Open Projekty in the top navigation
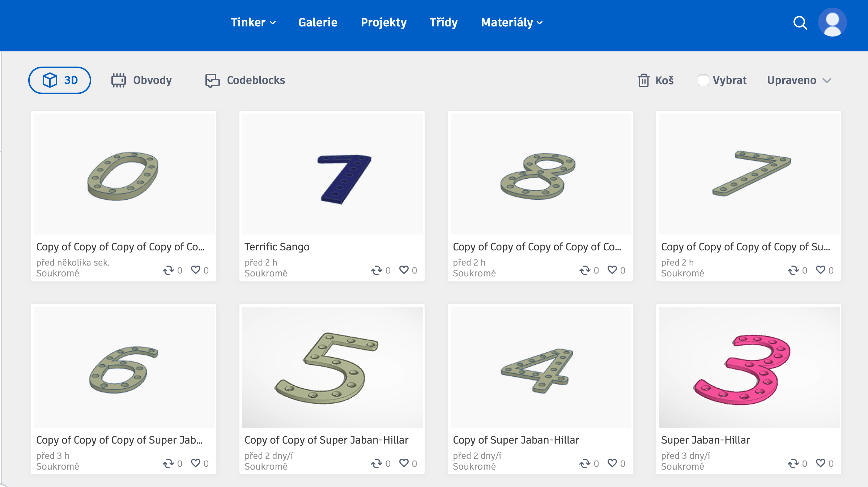 [x=384, y=22]
